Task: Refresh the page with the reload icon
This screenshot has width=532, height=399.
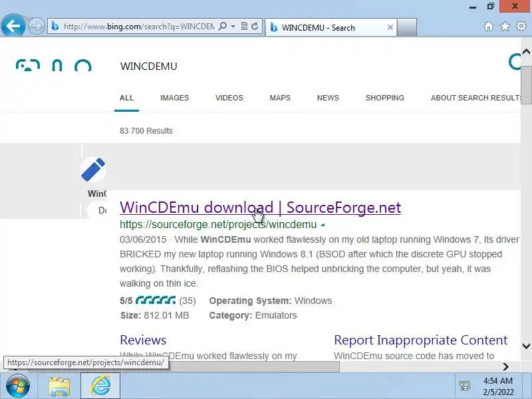Action: click(255, 26)
